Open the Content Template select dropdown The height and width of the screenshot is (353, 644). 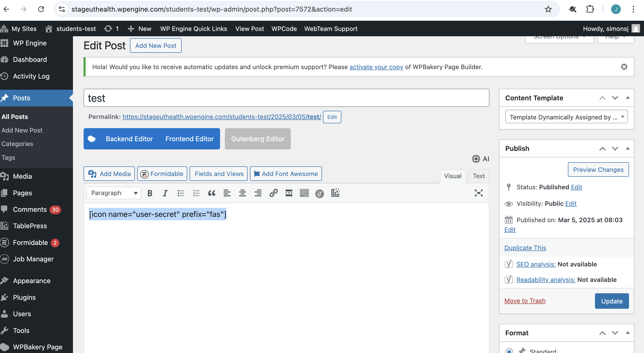(x=566, y=117)
